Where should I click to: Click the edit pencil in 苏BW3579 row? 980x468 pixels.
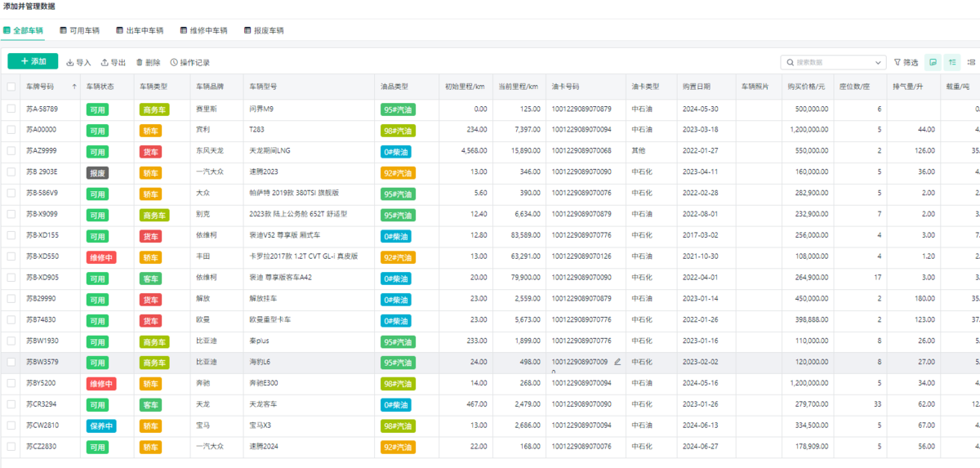coord(617,362)
